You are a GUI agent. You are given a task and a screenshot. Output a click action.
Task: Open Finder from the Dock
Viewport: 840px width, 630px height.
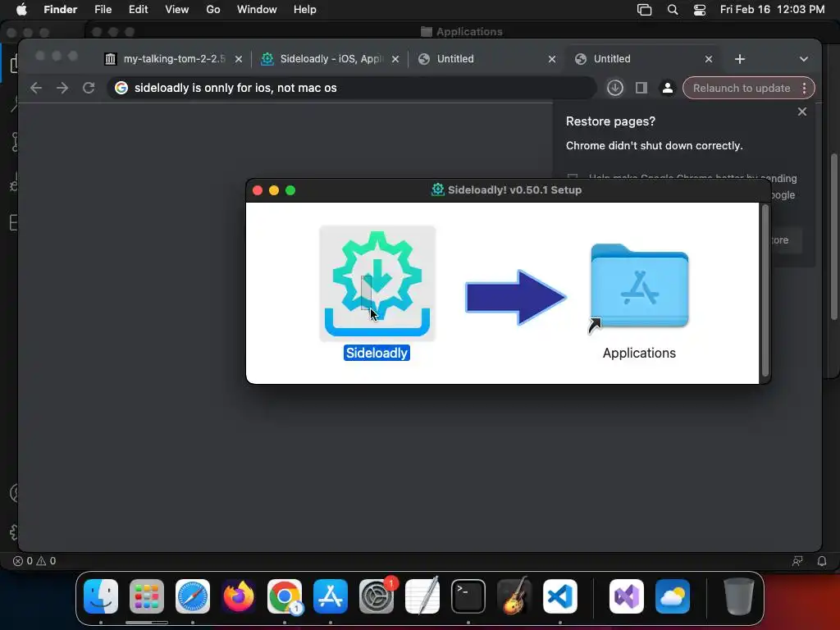(x=101, y=596)
